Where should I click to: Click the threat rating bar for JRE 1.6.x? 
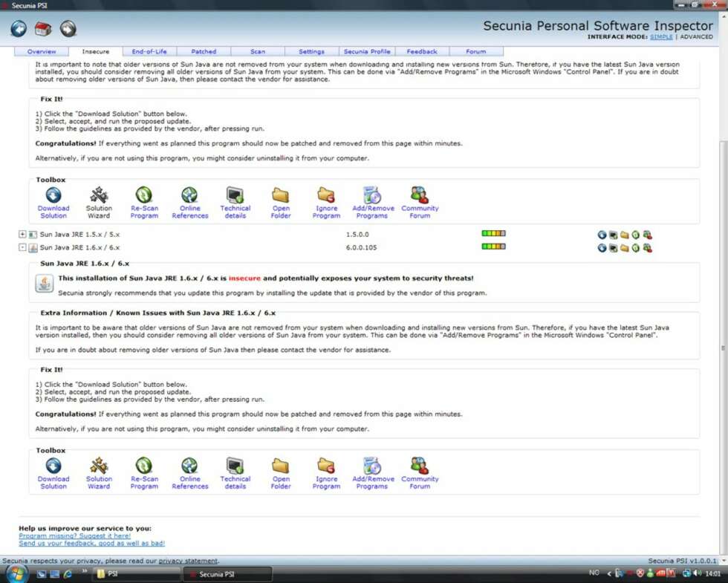pyautogui.click(x=493, y=247)
